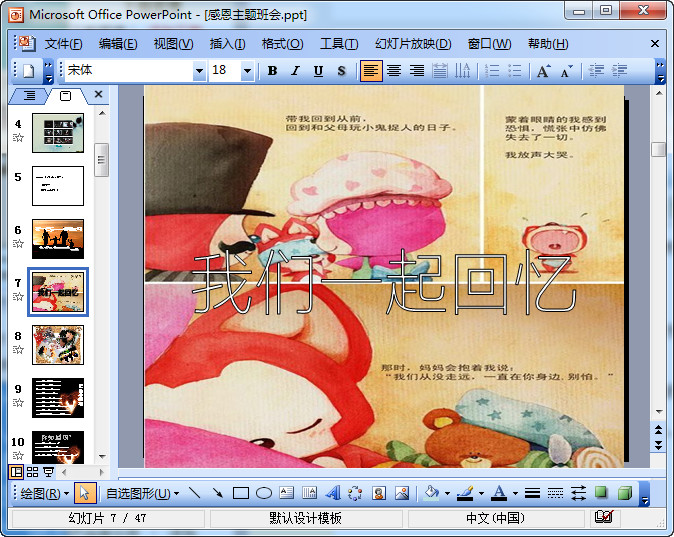Open 文件(F) menu
674x537 pixels.
(x=64, y=44)
